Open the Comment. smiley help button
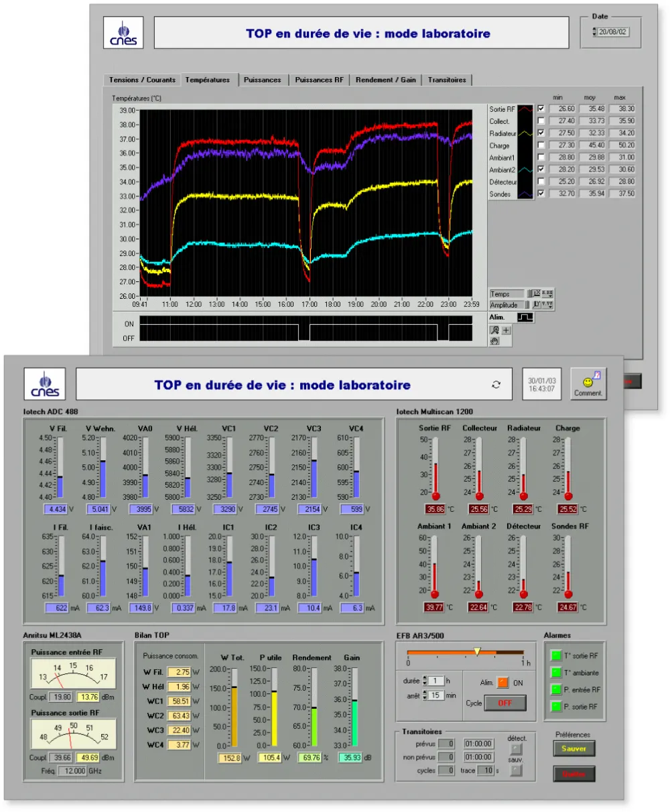This screenshot has width=670, height=812. [588, 385]
